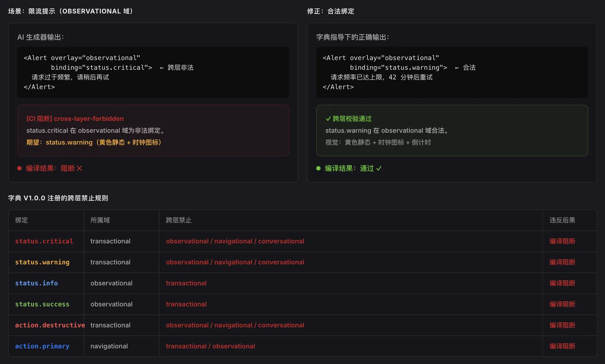The image size is (605, 364).
Task: Click 编译阻断 in status.warning row
Action: coord(562,262)
